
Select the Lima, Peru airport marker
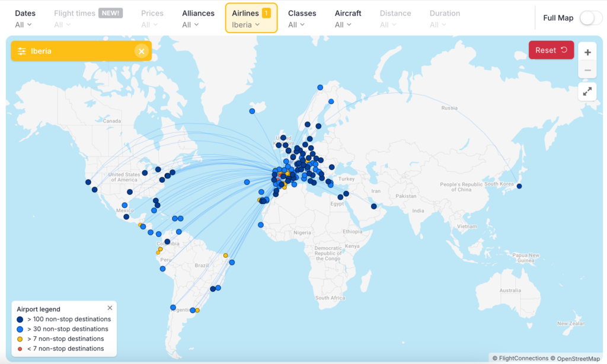162,269
